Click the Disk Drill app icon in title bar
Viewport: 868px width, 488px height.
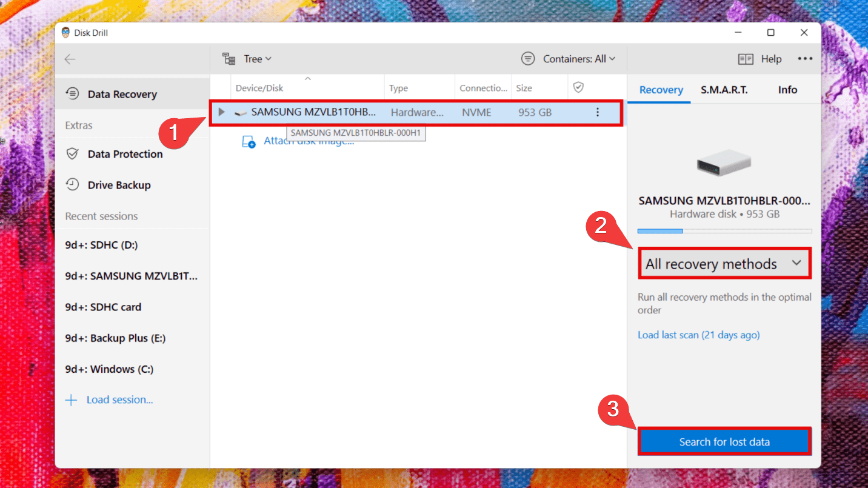(65, 33)
